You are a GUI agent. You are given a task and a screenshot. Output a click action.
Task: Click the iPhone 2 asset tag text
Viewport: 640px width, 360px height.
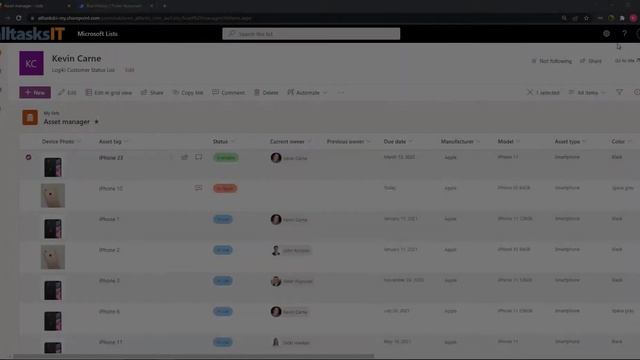click(x=109, y=250)
